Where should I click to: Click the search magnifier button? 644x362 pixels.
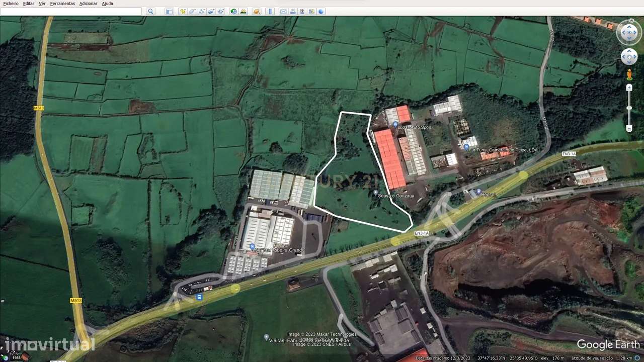[150, 11]
